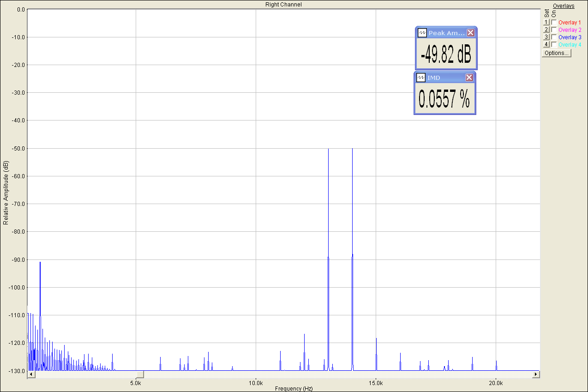Click the 15.0k frequency tick label
Viewport: 588px width, 392px height.
point(376,383)
